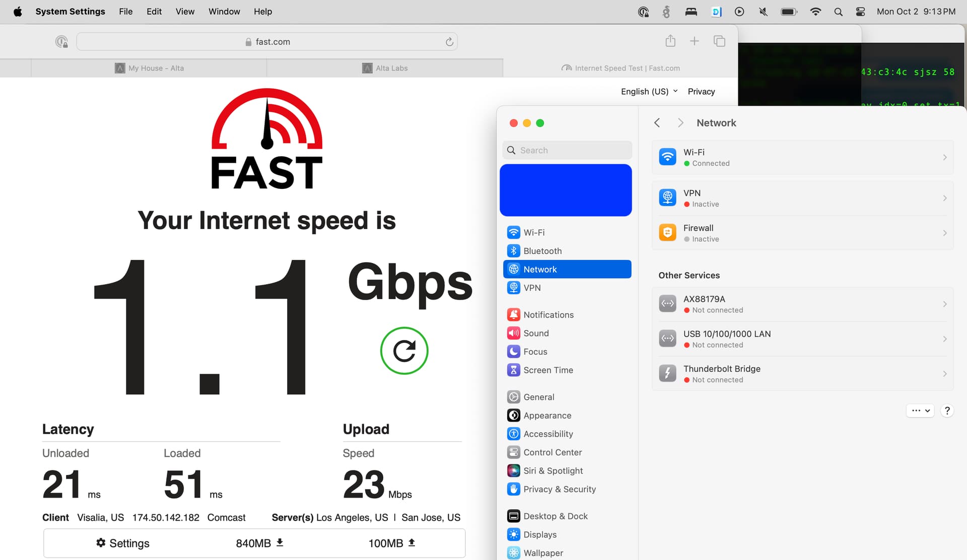Select Bluetooth in the settings sidebar
Screen dimensions: 967x560
[567, 251]
